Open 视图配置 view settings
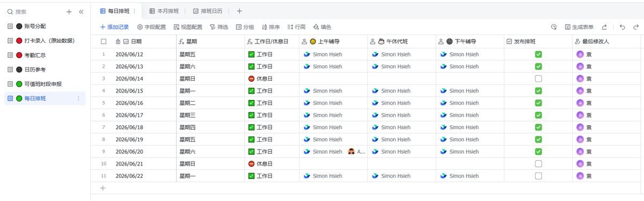Screen dimensions: 644x201 pos(188,27)
